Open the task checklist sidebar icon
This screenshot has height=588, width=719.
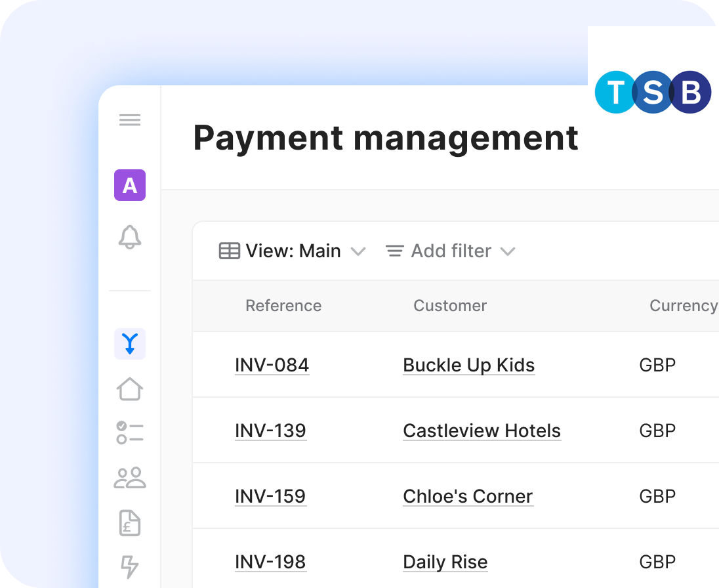click(130, 433)
